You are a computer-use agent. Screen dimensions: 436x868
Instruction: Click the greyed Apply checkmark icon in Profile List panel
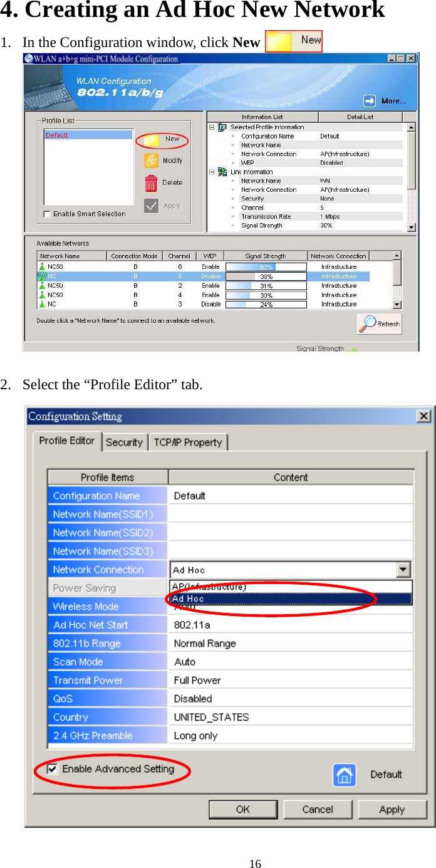[151, 206]
